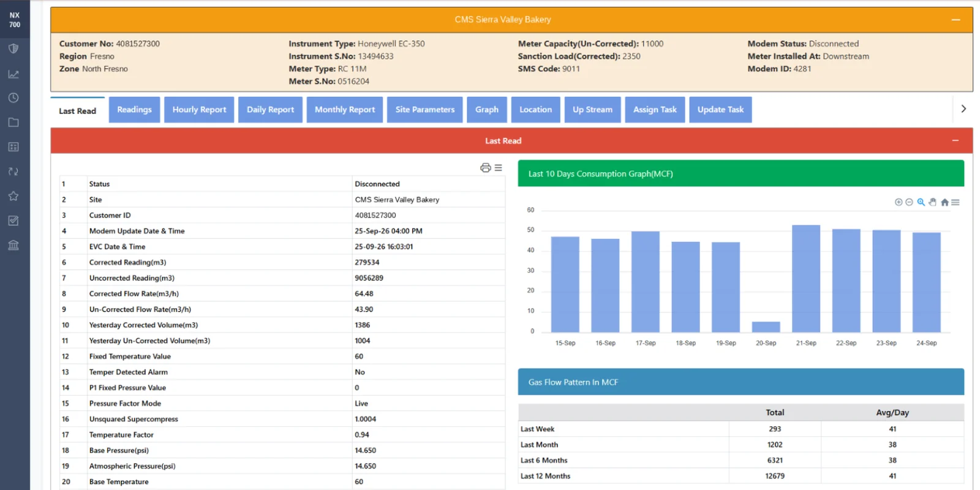
Task: Open the bank building sidebar icon
Action: pyautogui.click(x=13, y=245)
